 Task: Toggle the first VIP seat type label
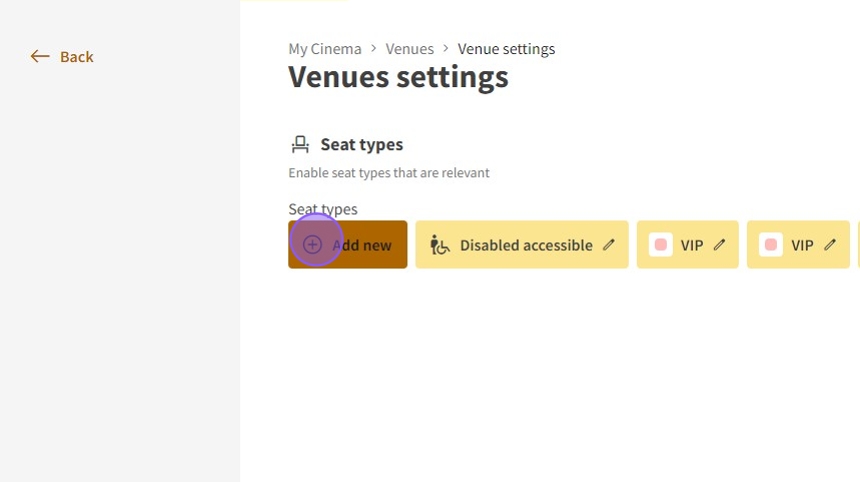pos(692,245)
